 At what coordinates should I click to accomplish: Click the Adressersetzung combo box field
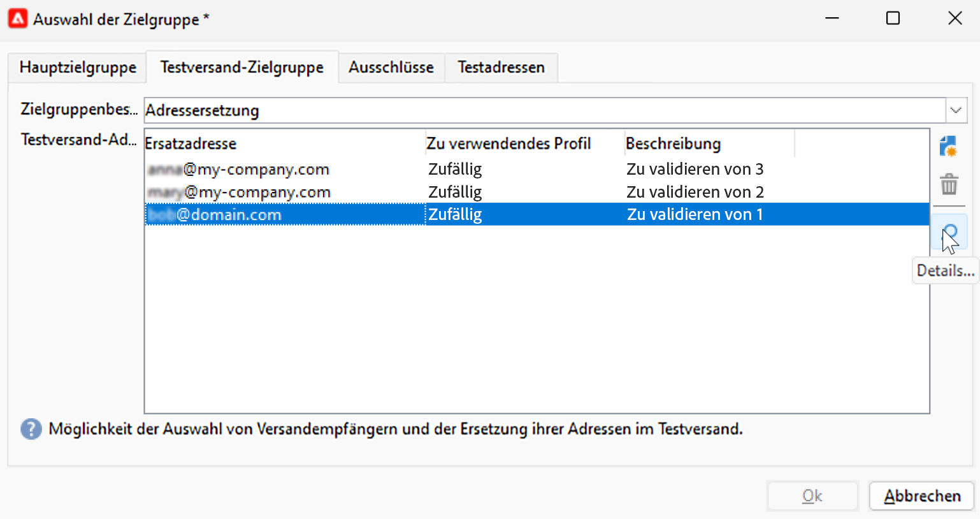coord(545,110)
